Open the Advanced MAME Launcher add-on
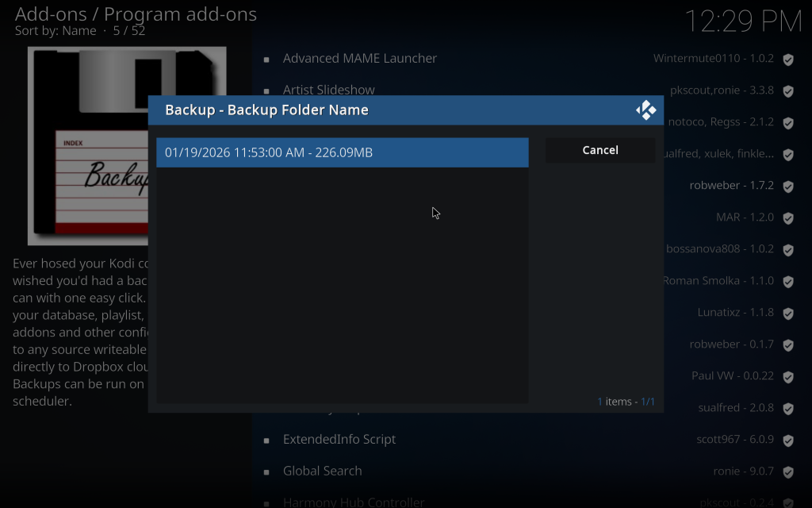This screenshot has width=812, height=508. tap(359, 59)
